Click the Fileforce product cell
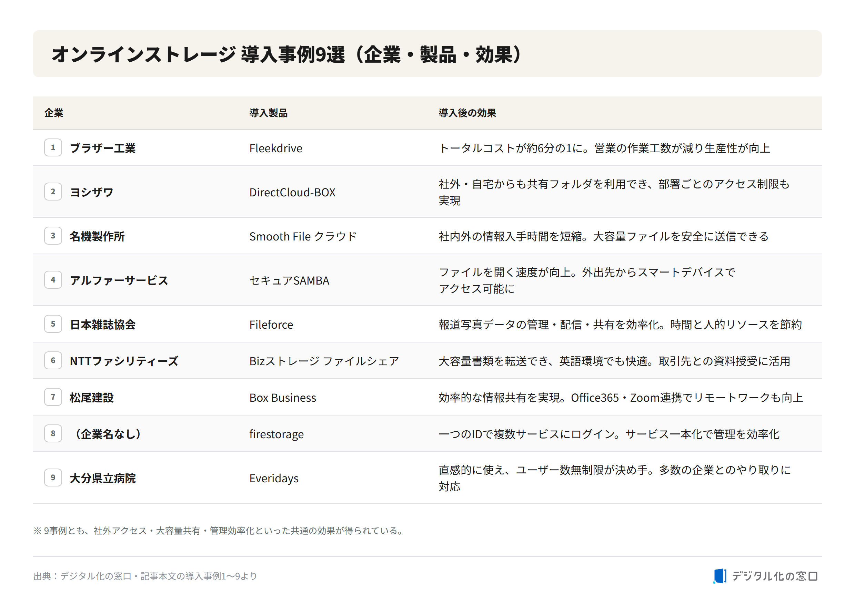855x616 pixels. (x=271, y=325)
